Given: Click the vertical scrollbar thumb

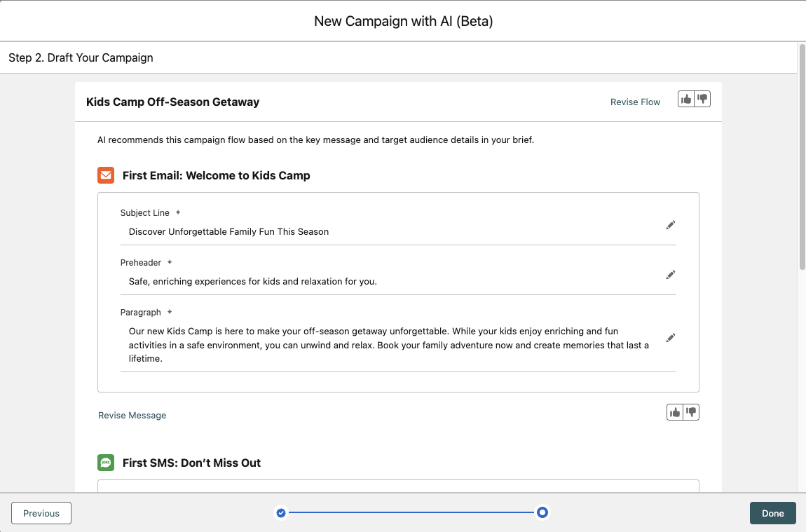Looking at the screenshot, I should (802, 158).
